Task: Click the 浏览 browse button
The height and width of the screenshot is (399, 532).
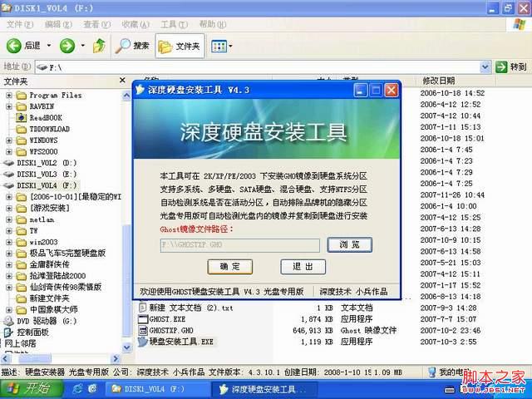Action: (349, 244)
